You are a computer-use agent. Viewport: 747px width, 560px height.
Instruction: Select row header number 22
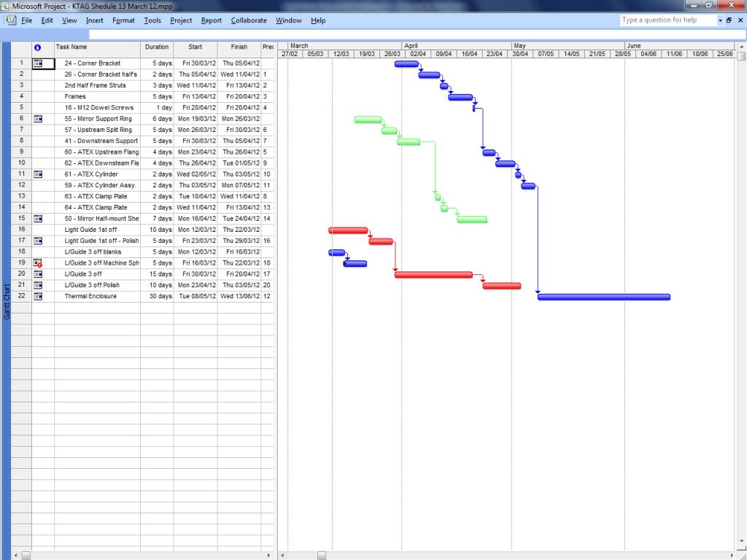pyautogui.click(x=21, y=296)
